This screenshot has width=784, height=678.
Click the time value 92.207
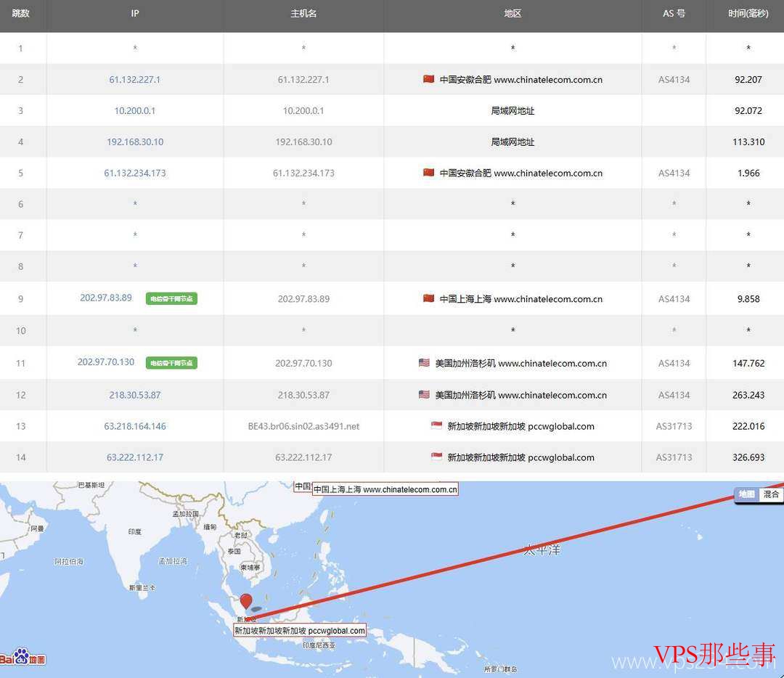pos(748,80)
